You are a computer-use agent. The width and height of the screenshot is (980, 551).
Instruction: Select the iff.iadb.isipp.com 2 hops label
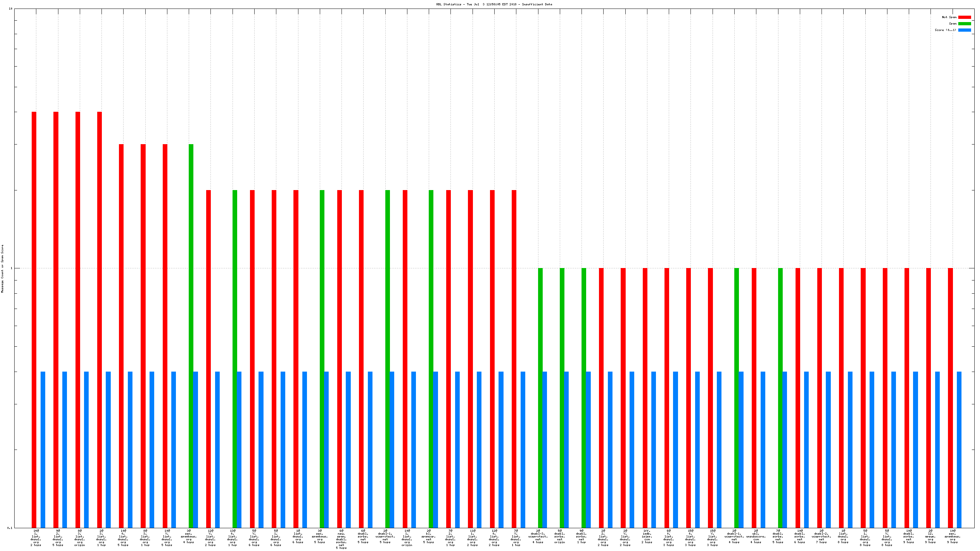point(647,536)
